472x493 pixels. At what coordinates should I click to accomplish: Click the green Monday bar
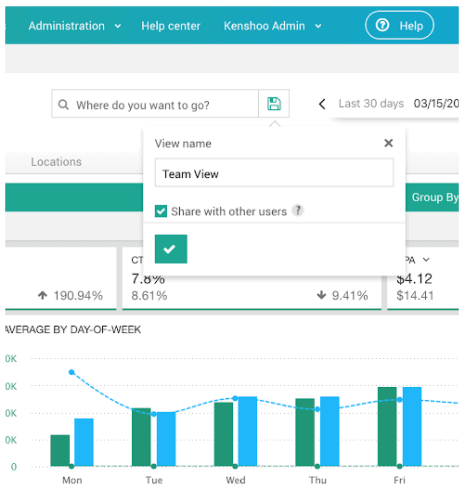60,450
